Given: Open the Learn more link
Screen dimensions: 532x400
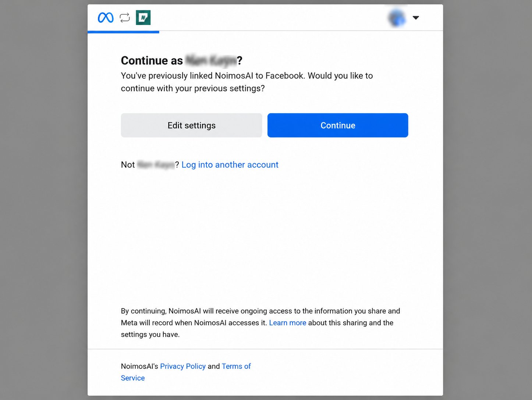Looking at the screenshot, I should 288,323.
